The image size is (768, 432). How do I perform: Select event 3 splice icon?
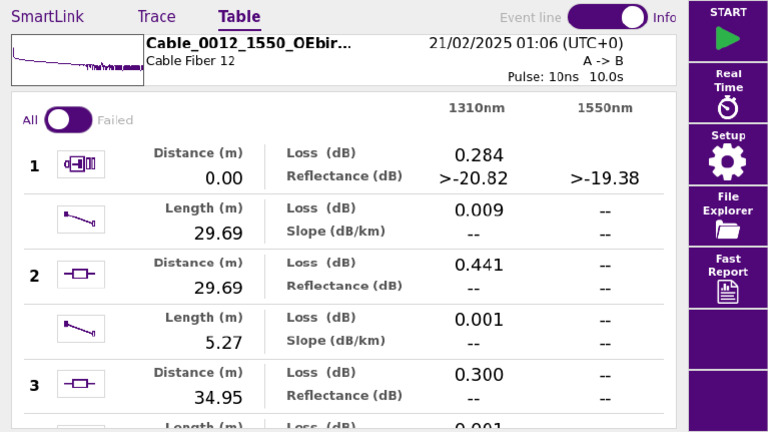tap(81, 384)
